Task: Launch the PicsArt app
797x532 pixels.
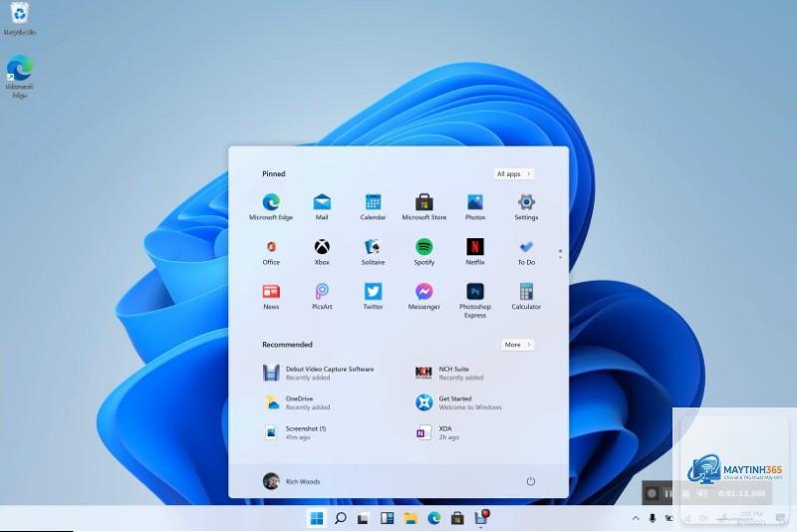Action: pyautogui.click(x=322, y=297)
